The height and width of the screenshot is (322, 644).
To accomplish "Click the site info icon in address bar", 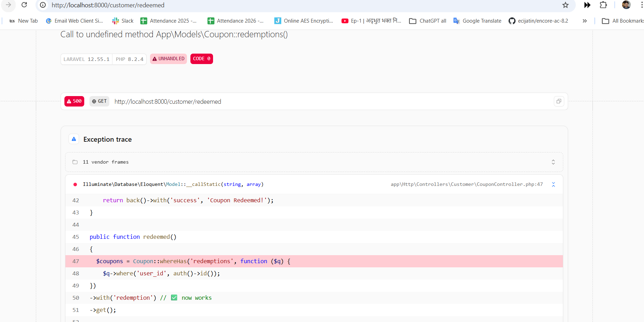I will click(x=43, y=5).
